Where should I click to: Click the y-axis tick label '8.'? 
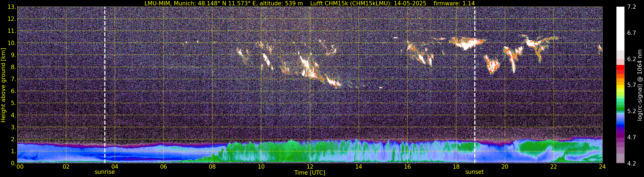point(13,67)
